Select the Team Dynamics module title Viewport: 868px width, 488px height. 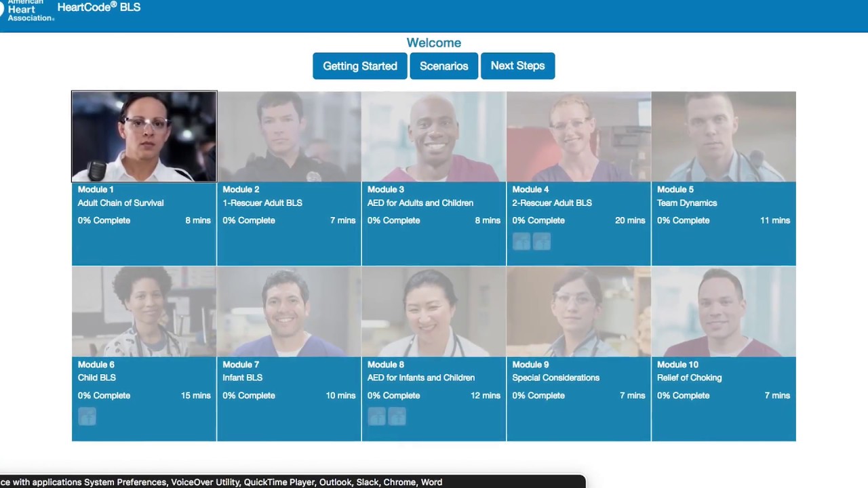(687, 203)
